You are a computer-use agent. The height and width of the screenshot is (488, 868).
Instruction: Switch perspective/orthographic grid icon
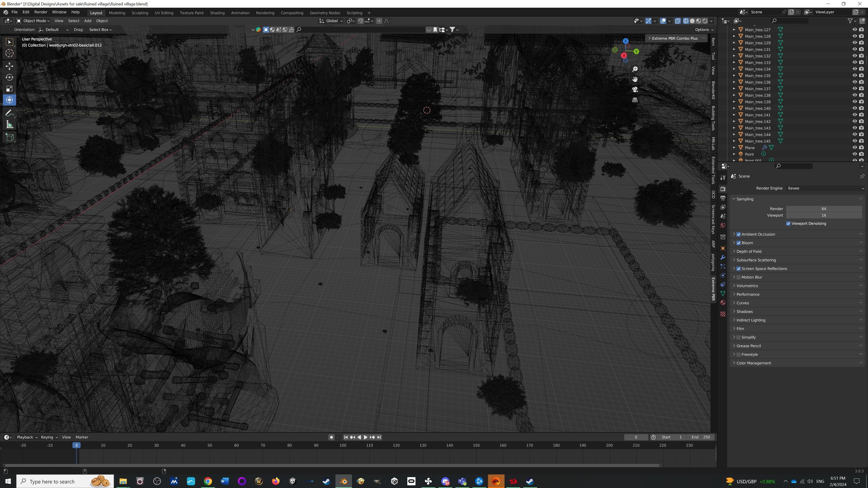click(x=635, y=100)
